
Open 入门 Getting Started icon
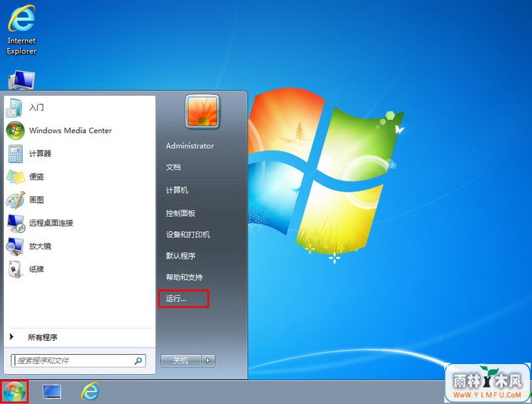click(x=14, y=108)
